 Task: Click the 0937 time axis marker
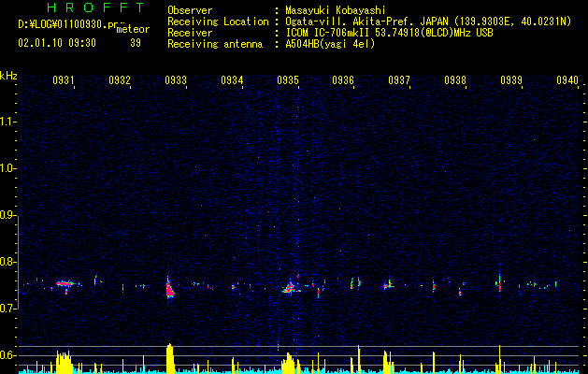pos(399,80)
